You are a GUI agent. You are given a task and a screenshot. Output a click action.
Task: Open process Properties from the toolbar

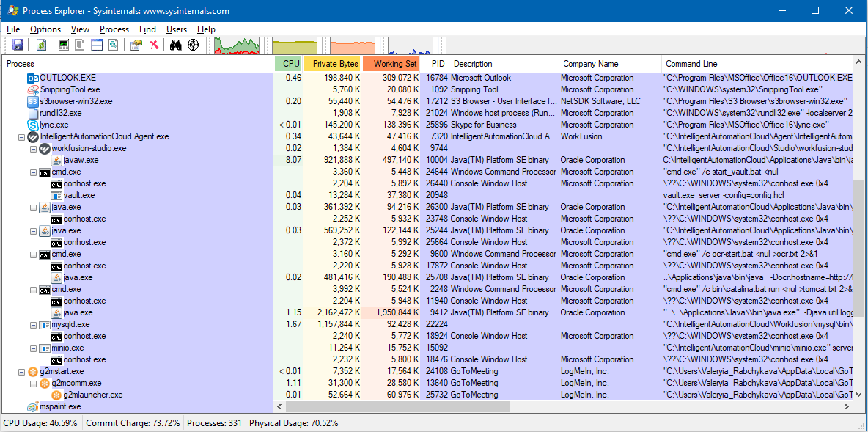click(136, 45)
